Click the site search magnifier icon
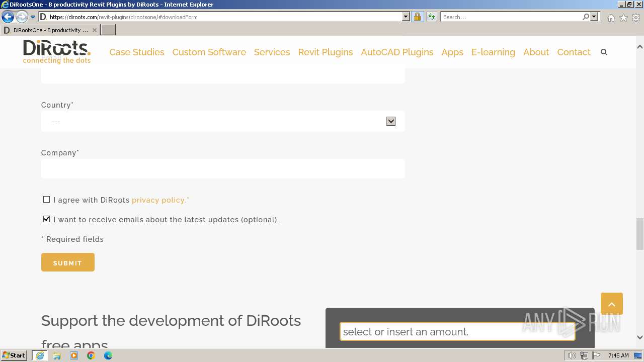The width and height of the screenshot is (644, 362). pyautogui.click(x=604, y=52)
